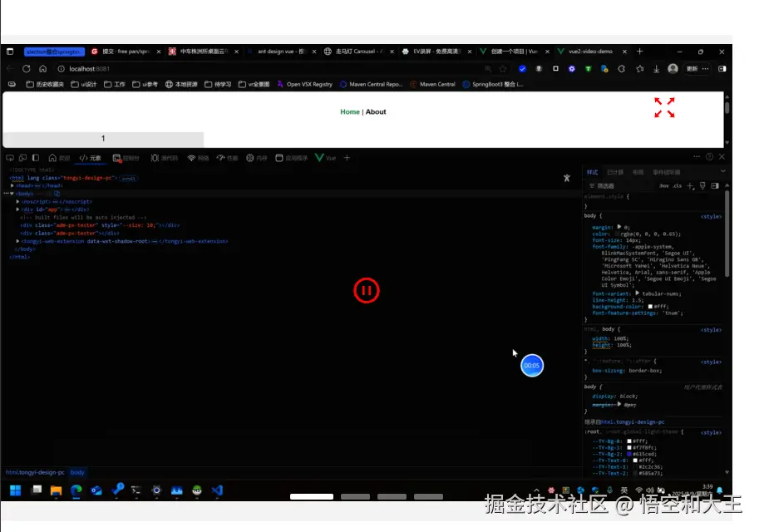The width and height of the screenshot is (759, 532).
Task: Open the Maven Central bookmark
Action: point(433,84)
